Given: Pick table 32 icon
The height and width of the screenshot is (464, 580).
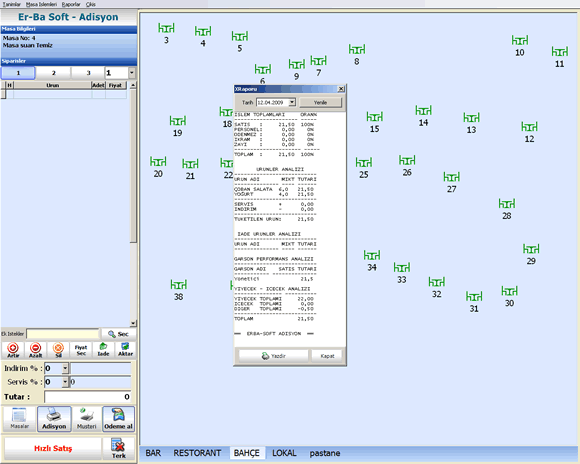Looking at the screenshot, I should click(436, 282).
